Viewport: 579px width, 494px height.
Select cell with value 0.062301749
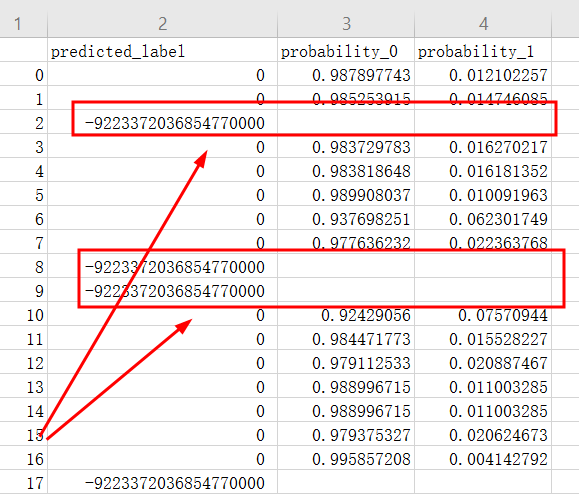click(483, 219)
